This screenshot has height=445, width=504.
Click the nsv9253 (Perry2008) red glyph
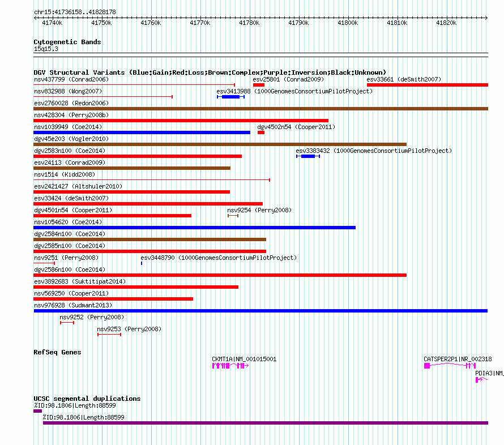point(109,335)
